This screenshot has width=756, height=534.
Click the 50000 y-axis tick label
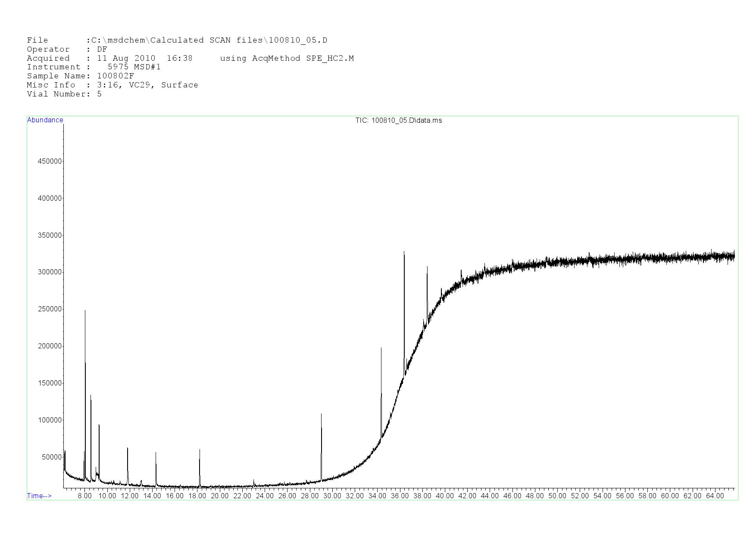(51, 457)
